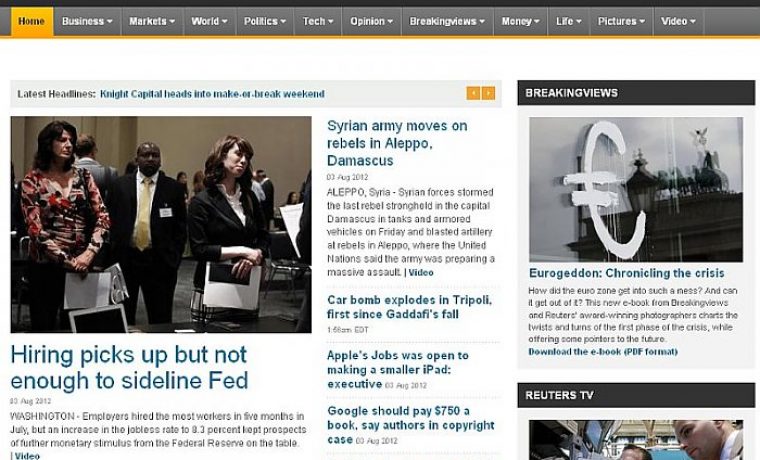760x460 pixels.
Task: Open the Home tab in navigation bar
Action: [x=32, y=21]
